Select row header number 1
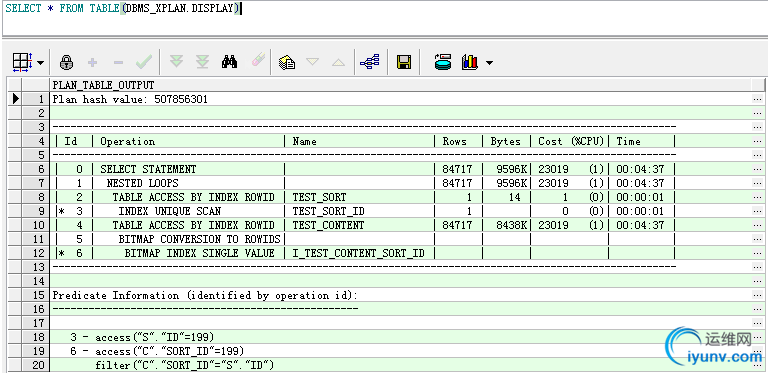 (35, 99)
